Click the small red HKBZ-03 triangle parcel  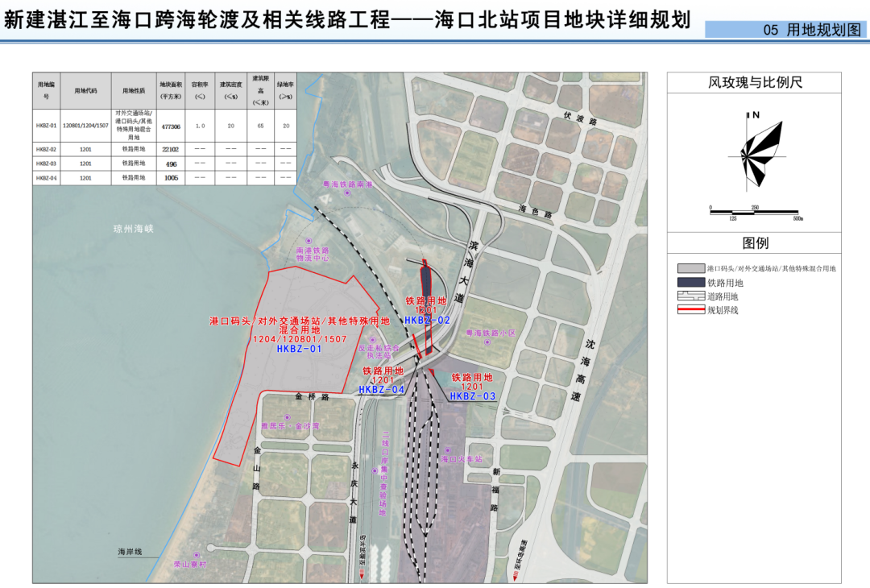[x=433, y=372]
